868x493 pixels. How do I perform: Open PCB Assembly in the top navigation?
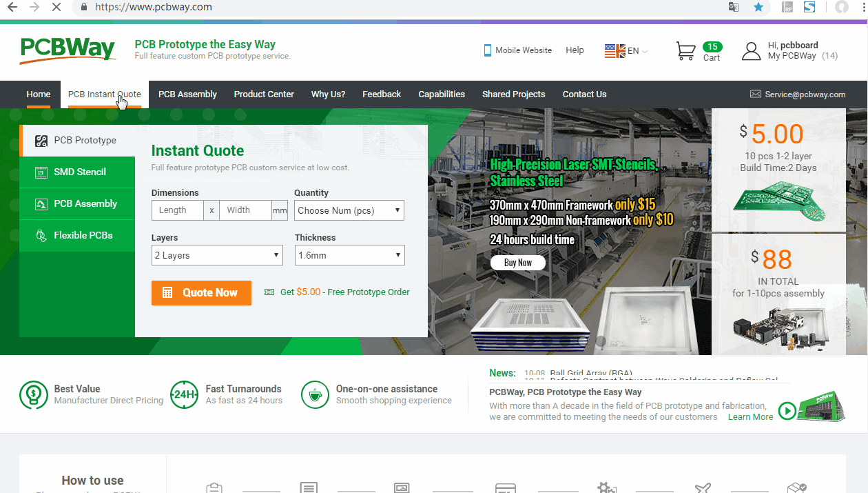[187, 94]
